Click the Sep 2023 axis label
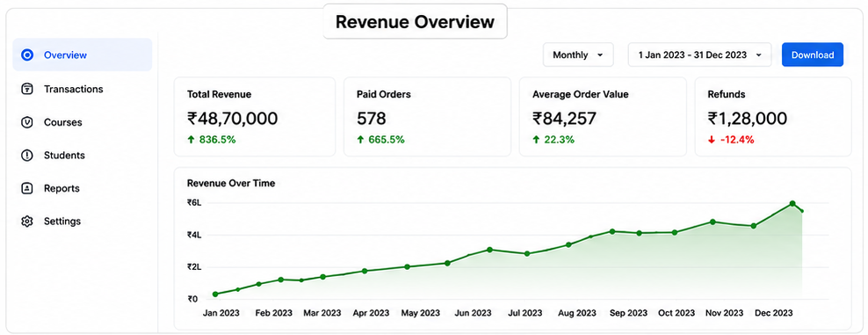This screenshot has height=335, width=868. 628,313
